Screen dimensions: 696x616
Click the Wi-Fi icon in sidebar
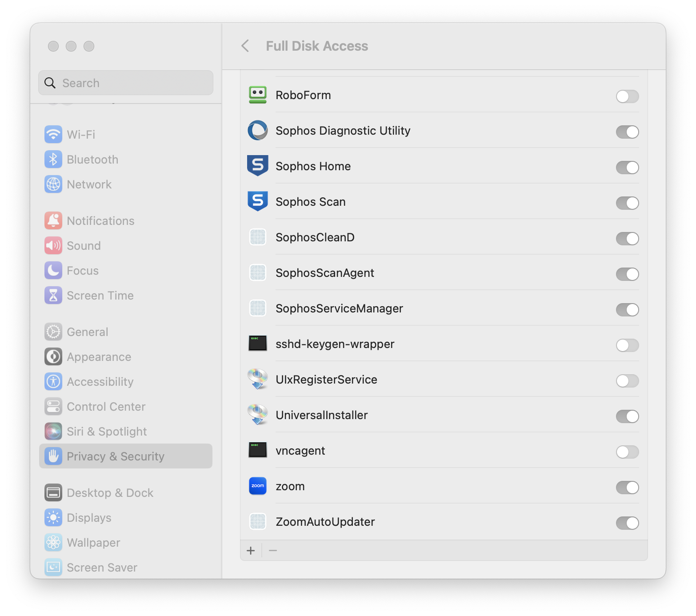pos(53,134)
